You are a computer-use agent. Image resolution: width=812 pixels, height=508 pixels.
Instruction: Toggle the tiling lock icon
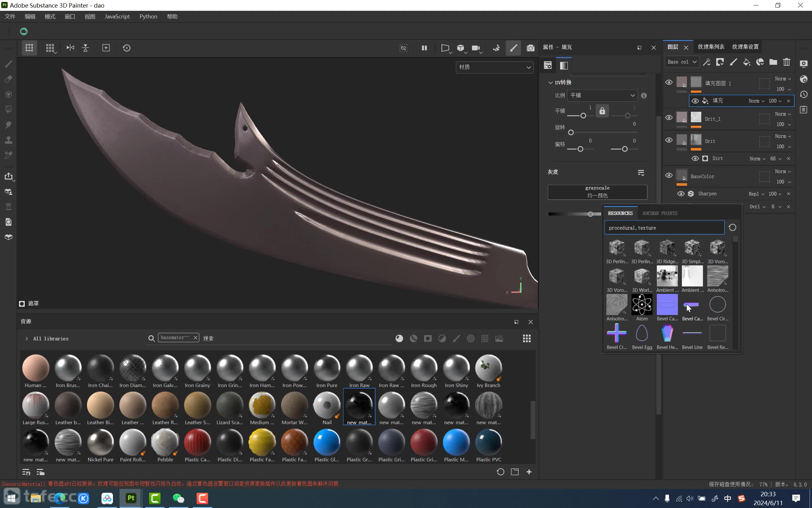click(602, 111)
